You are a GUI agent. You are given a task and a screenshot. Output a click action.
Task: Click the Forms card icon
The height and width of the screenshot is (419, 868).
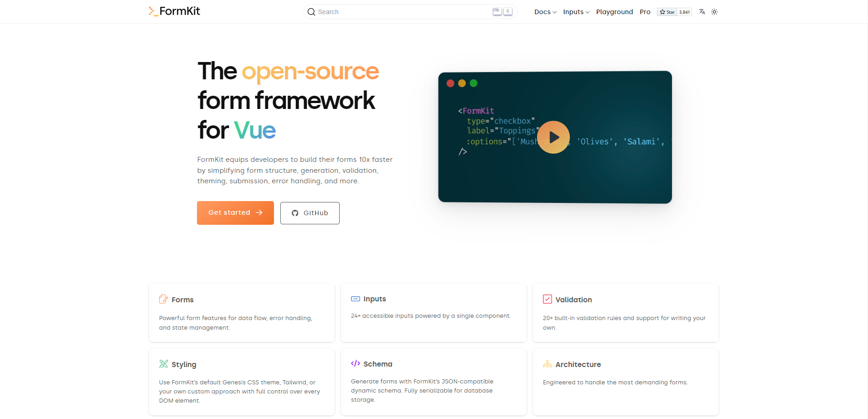tap(163, 300)
